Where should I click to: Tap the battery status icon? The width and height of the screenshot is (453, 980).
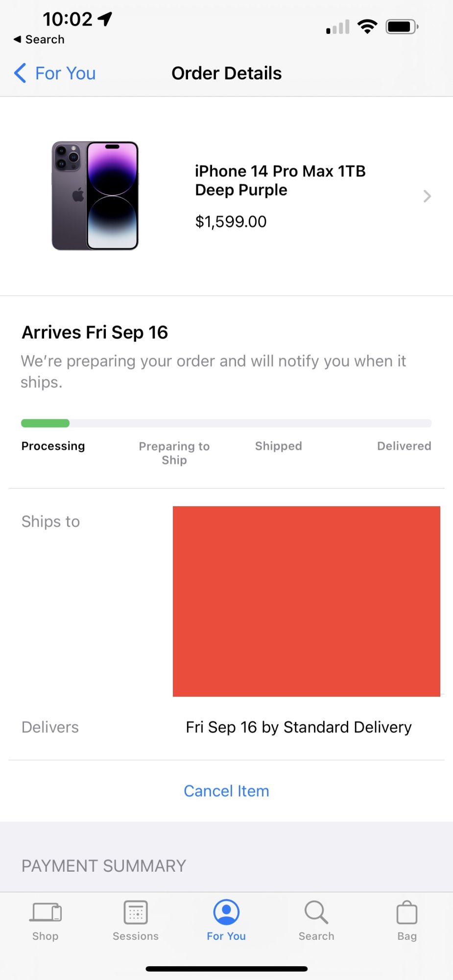point(402,26)
